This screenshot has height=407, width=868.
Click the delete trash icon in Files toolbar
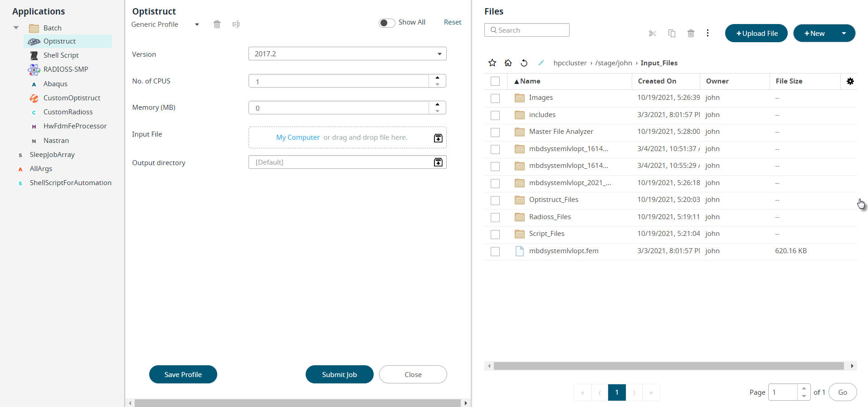691,33
